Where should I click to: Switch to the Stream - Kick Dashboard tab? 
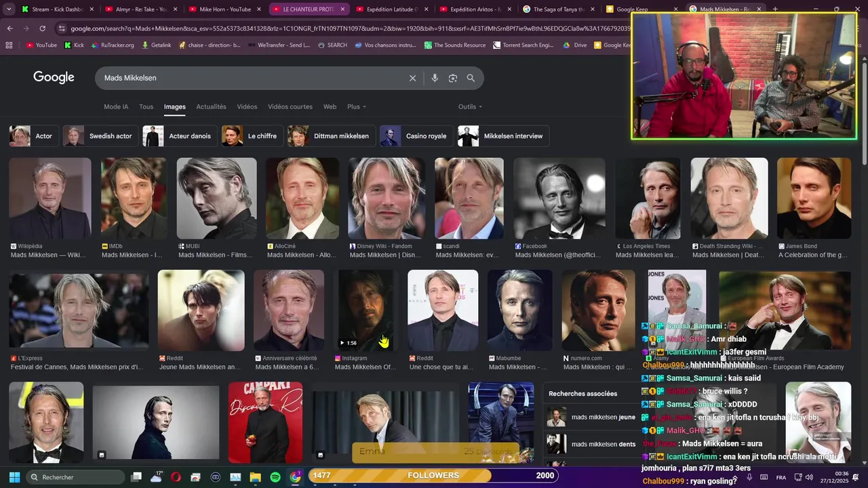coord(58,9)
